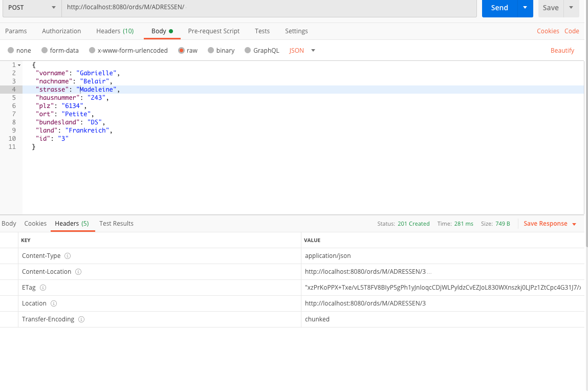Click the blue Send button
Screen dimensions: 588x392
499,8
